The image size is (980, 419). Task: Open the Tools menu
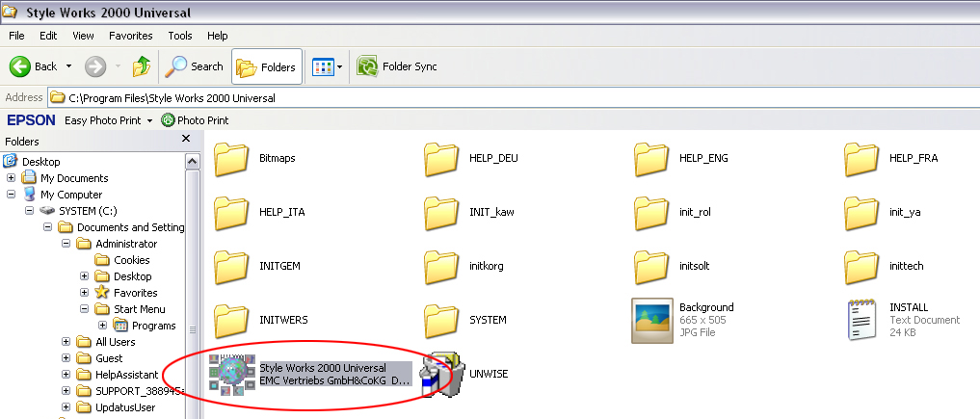[180, 36]
